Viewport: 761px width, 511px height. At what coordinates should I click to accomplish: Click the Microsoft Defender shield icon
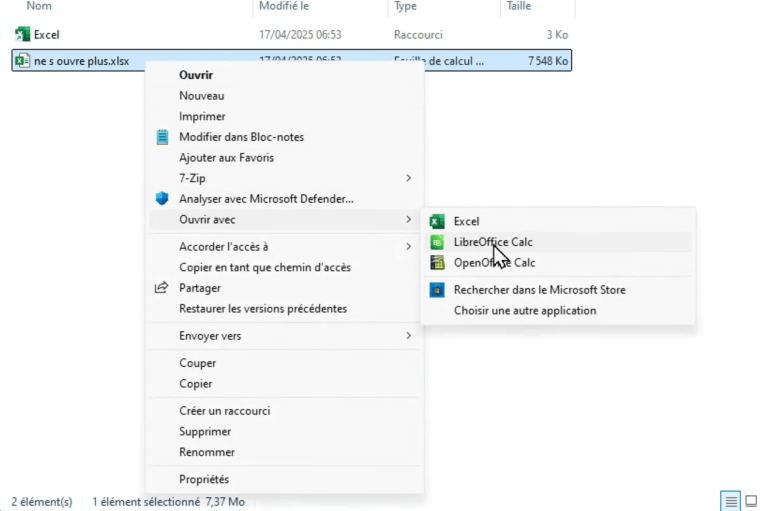(162, 199)
